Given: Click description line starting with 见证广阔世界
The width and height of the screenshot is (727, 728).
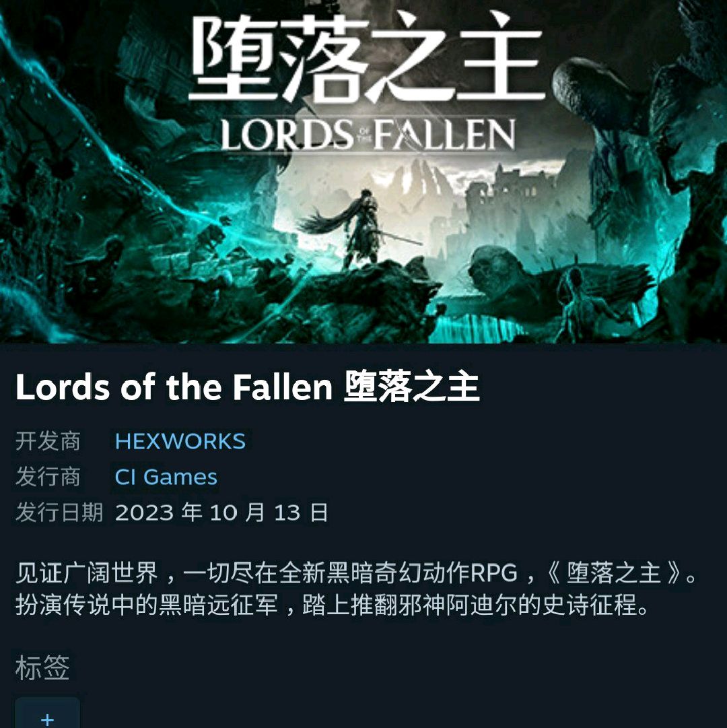Looking at the screenshot, I should pyautogui.click(x=356, y=573).
